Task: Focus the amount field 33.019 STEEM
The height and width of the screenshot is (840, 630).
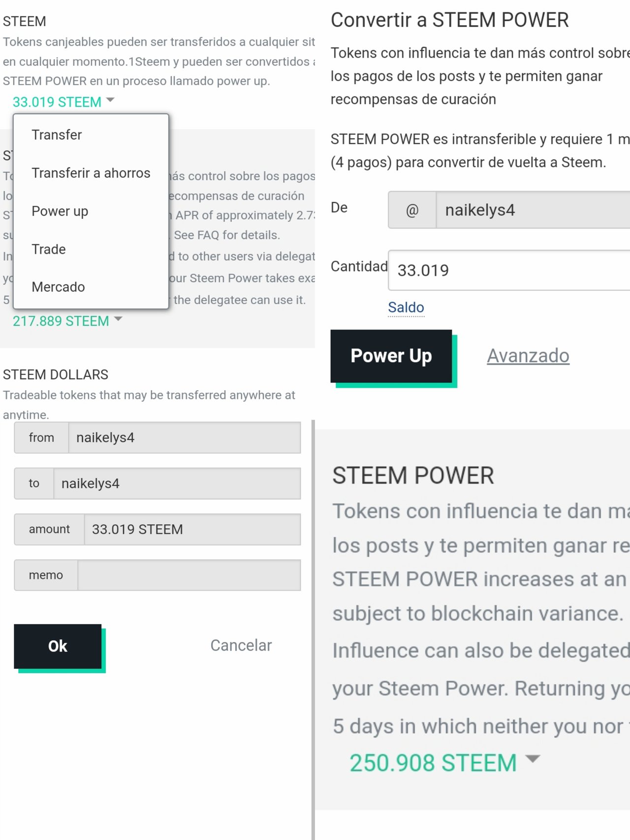Action: pyautogui.click(x=192, y=529)
